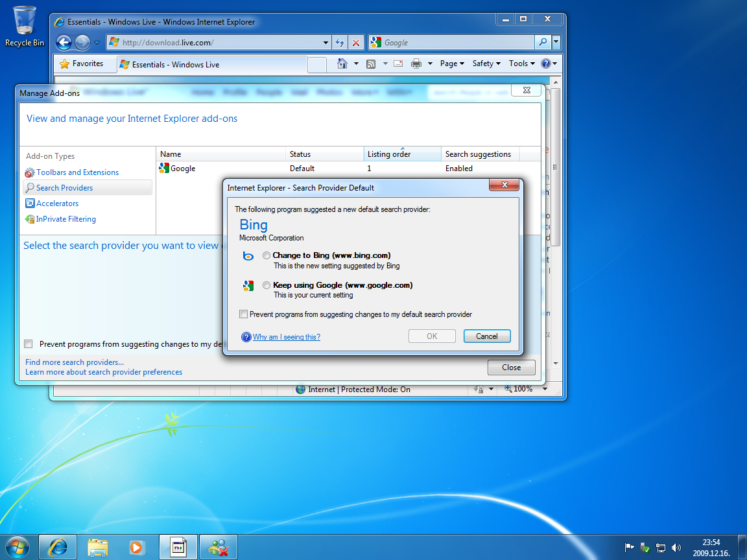Viewport: 747px width, 560px height.
Task: Click the Home icon in command bar
Action: pyautogui.click(x=342, y=64)
